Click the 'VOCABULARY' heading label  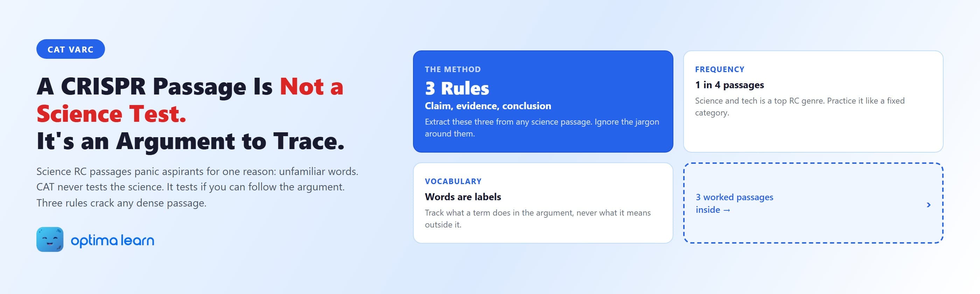(453, 181)
